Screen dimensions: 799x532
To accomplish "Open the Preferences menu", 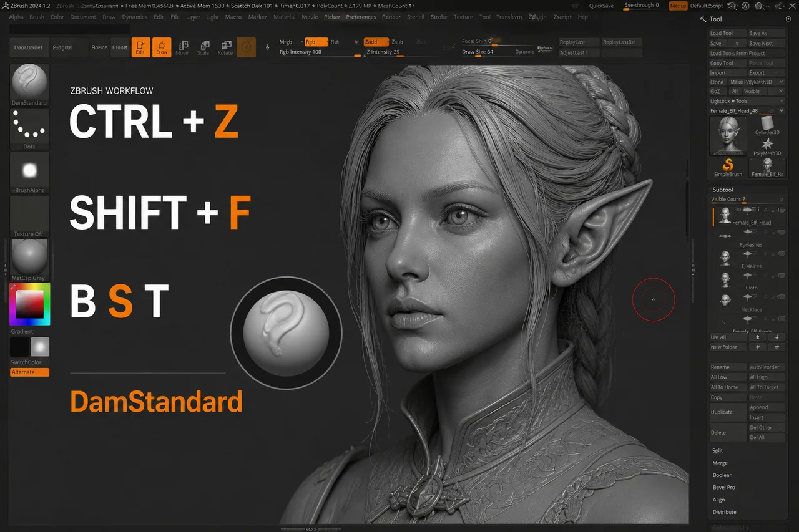I will [361, 17].
